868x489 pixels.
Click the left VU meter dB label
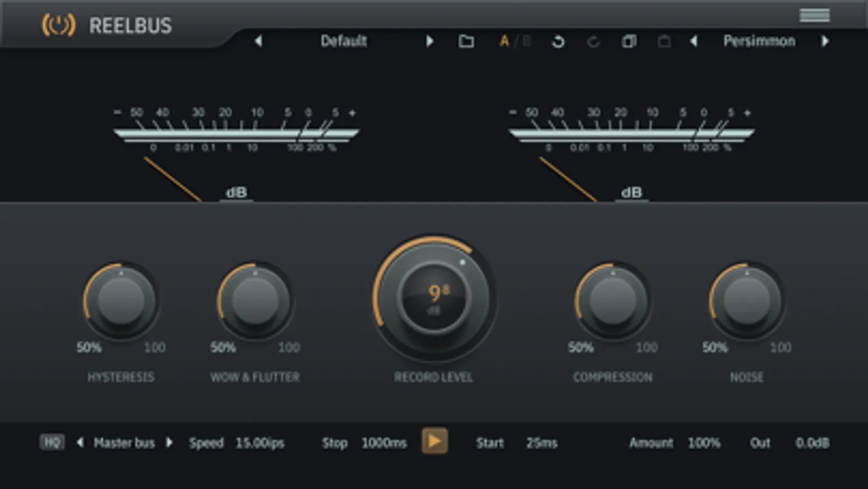[x=237, y=192]
